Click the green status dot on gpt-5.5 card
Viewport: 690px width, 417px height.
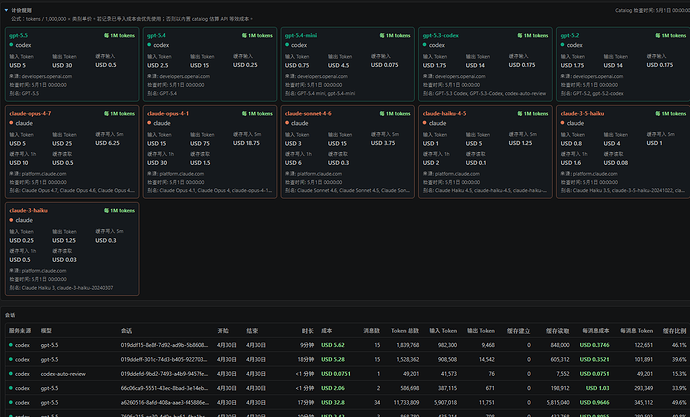tap(11, 45)
